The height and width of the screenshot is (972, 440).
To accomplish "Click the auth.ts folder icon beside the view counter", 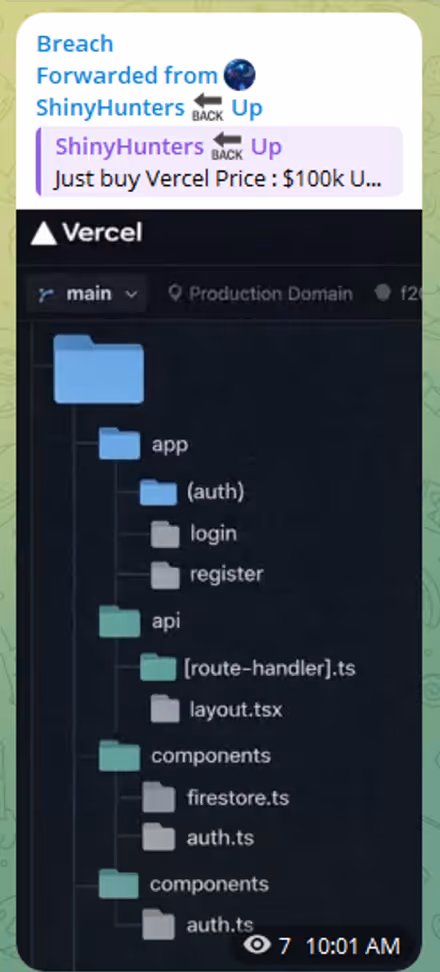I will pos(158,924).
